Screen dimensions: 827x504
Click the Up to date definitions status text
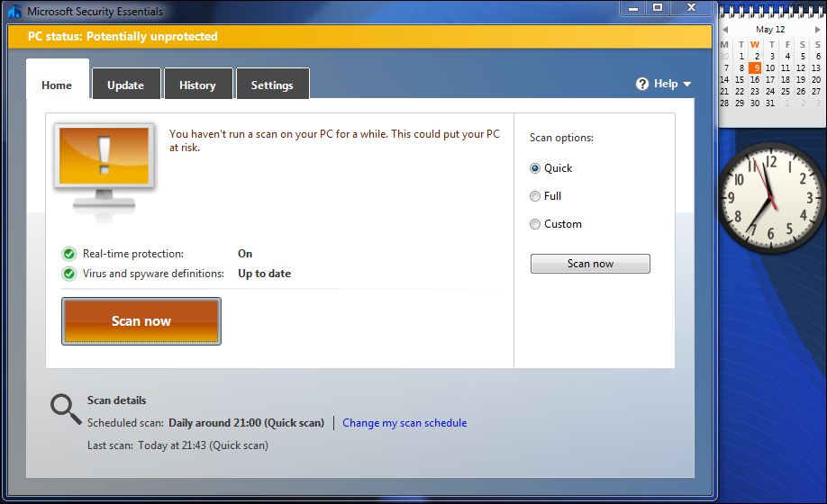point(264,274)
